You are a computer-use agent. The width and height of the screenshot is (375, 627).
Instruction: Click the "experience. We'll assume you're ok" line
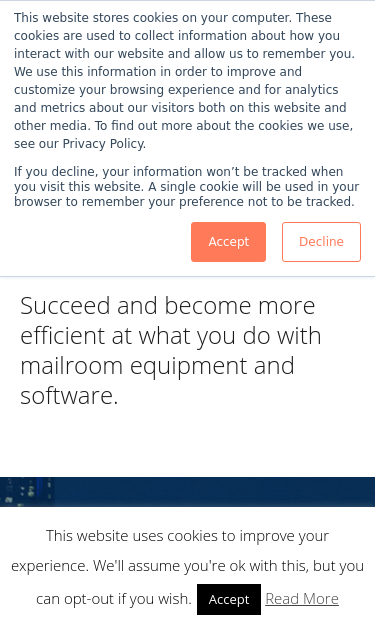pos(188,566)
